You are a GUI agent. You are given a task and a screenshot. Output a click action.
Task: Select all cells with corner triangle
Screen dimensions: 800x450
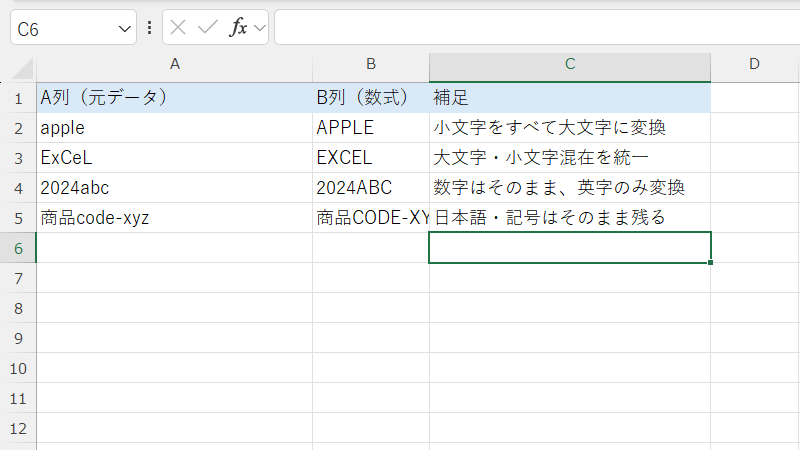point(22,68)
